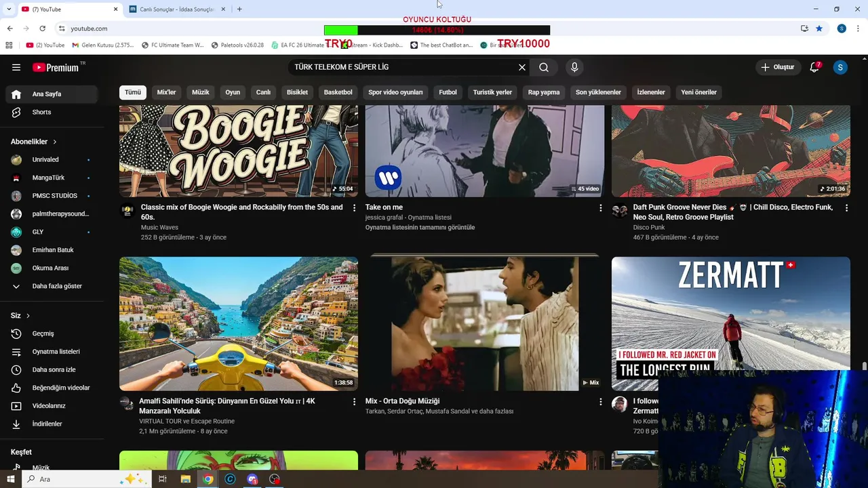Start voice search with the microphone icon
Viewport: 868px width, 488px height.
pos(574,67)
